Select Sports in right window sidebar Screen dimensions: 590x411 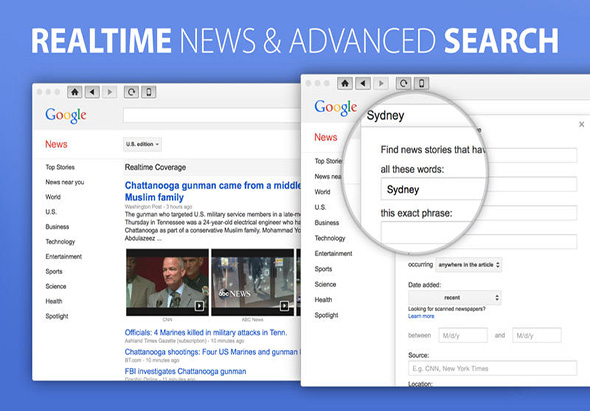tap(323, 269)
